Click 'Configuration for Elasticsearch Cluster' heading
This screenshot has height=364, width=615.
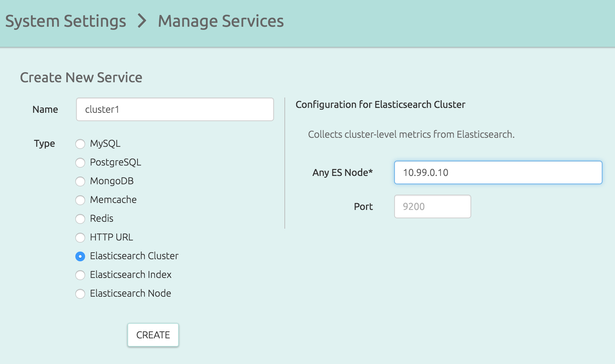(380, 104)
